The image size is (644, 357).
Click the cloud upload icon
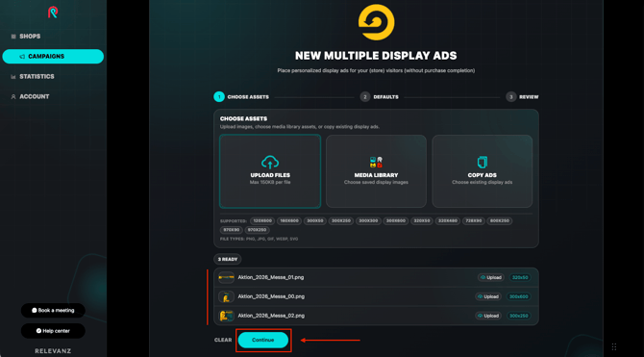pos(270,162)
